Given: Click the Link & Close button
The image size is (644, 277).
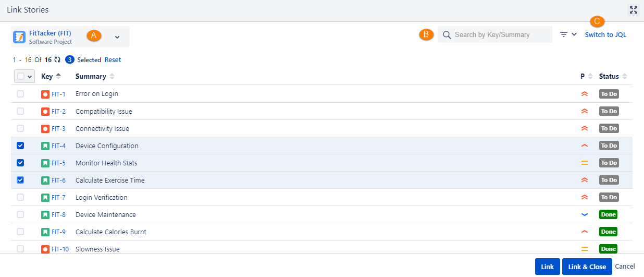Looking at the screenshot, I should [x=587, y=267].
